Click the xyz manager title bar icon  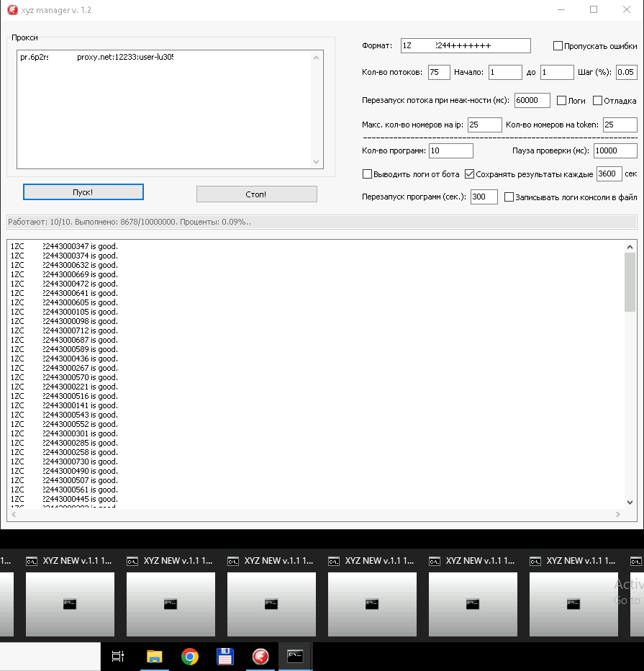(x=12, y=10)
